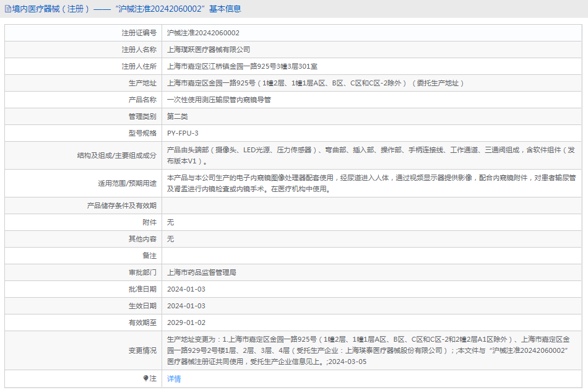588x390 pixels.
Task: Select the 批准日期 date 2024-01-03
Action: pos(186,289)
